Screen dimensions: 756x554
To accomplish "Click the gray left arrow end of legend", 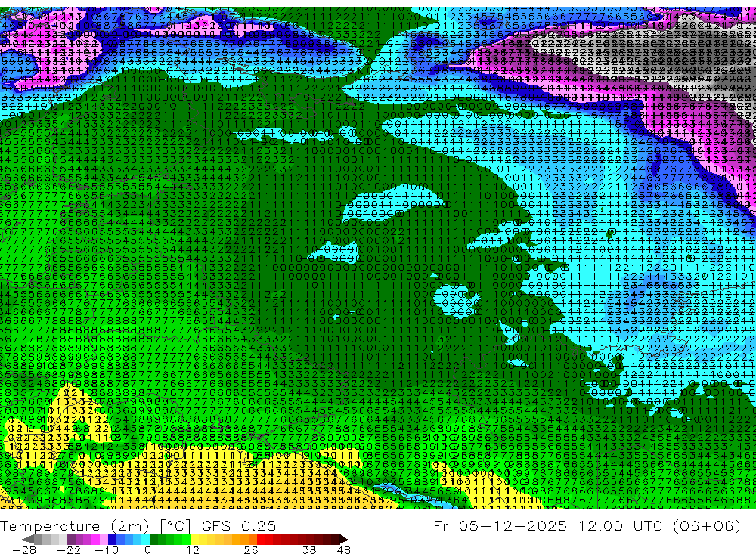I will click(27, 539).
